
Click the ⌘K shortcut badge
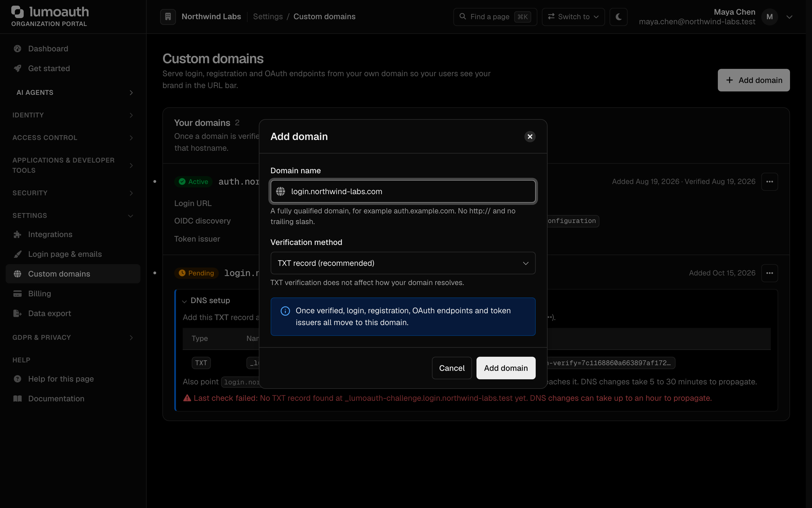(x=522, y=17)
